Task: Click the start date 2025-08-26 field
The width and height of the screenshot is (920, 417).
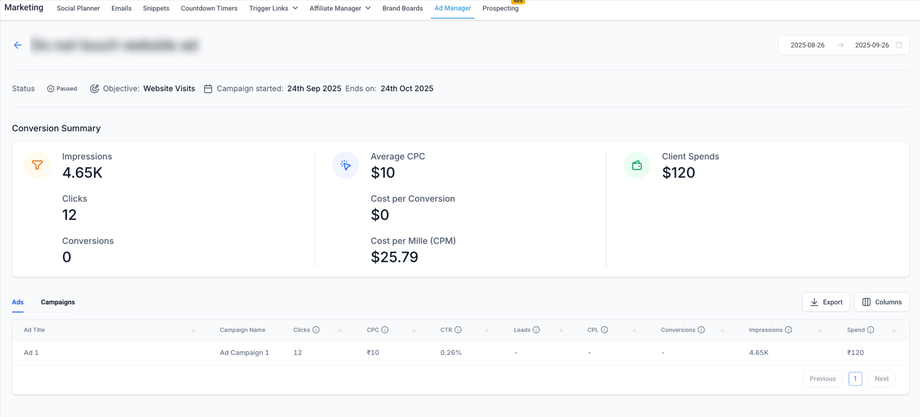Action: [x=807, y=45]
